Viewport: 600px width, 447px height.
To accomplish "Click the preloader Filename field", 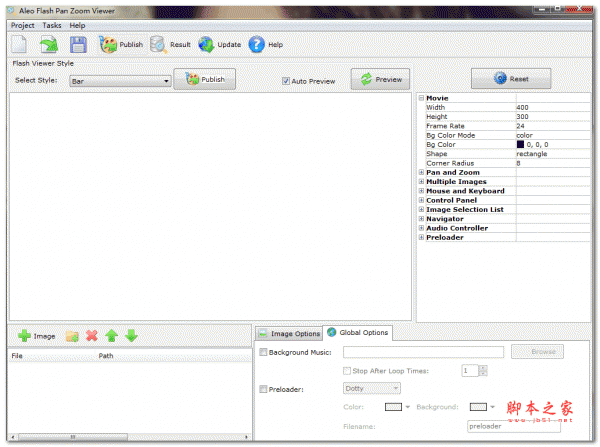I will point(514,426).
